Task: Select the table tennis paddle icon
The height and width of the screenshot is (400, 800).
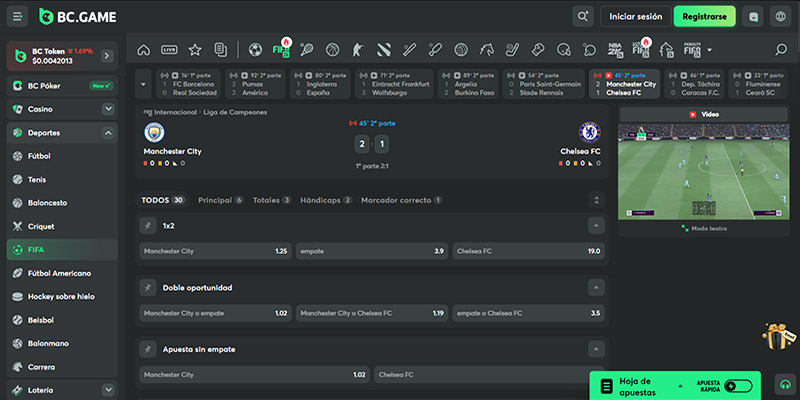Action: point(589,49)
